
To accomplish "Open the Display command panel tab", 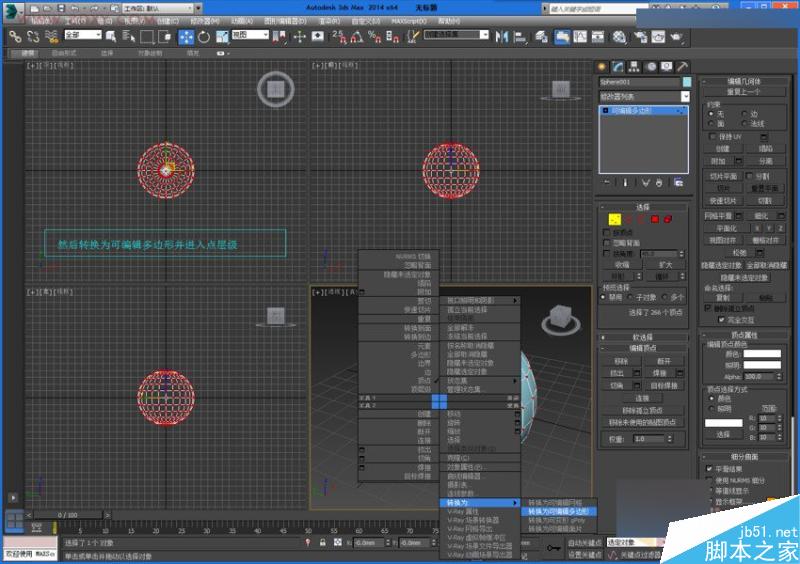I will 666,67.
